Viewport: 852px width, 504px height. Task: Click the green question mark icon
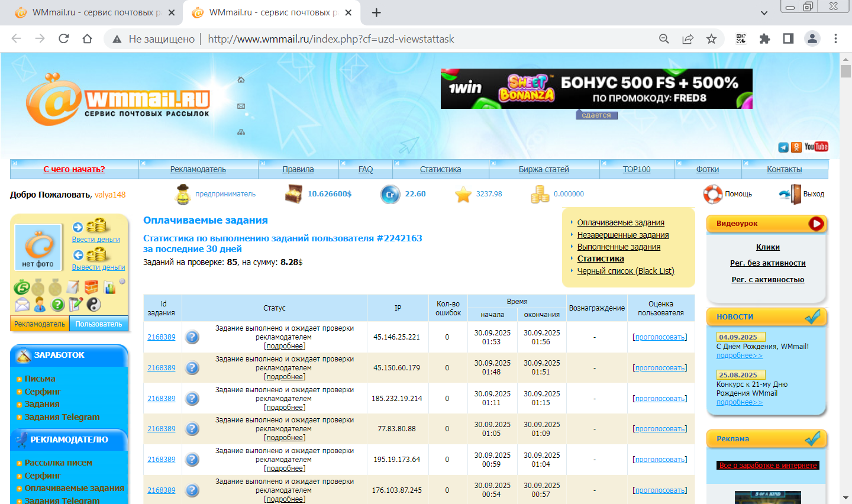pyautogui.click(x=57, y=305)
